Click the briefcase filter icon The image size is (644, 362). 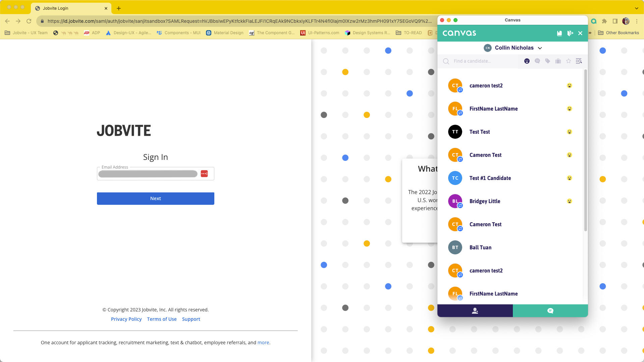558,61
